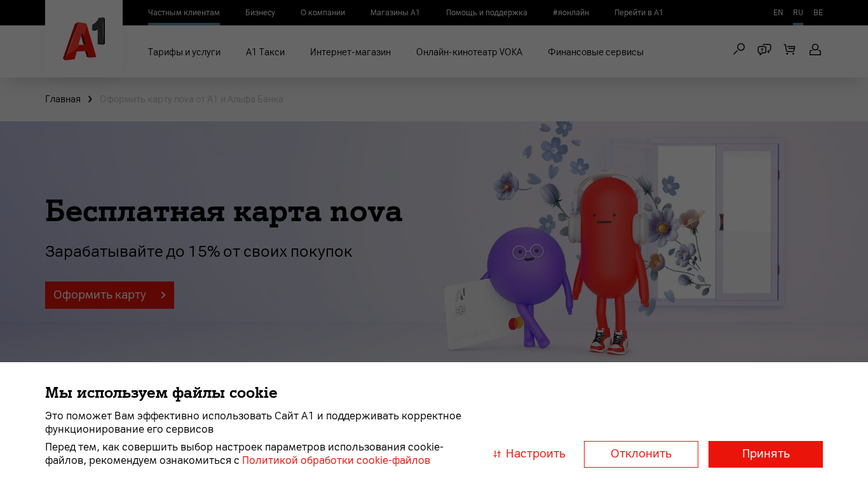Click the Мы используем файлы cookie heading
868x488 pixels.
tap(161, 393)
